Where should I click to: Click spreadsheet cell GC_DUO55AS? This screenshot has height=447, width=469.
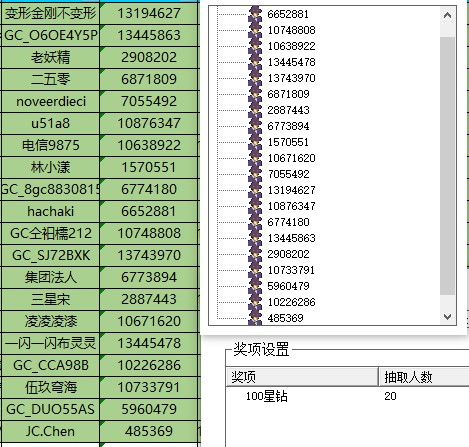[51, 409]
